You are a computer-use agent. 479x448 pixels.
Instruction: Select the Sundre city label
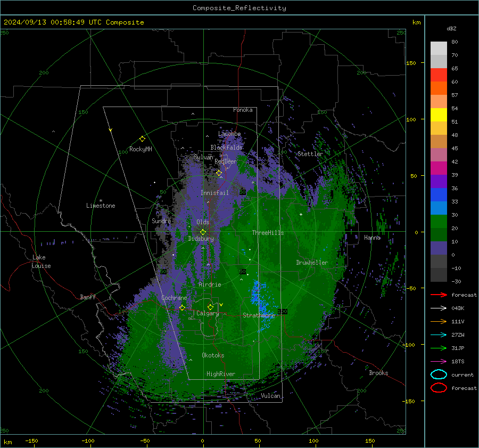[x=161, y=221]
